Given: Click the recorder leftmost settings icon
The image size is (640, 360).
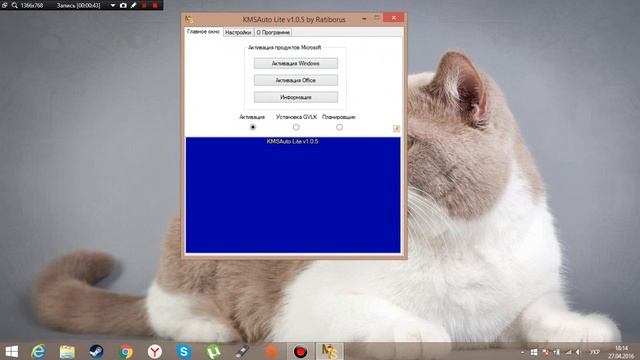Looking at the screenshot, I should click(4, 5).
